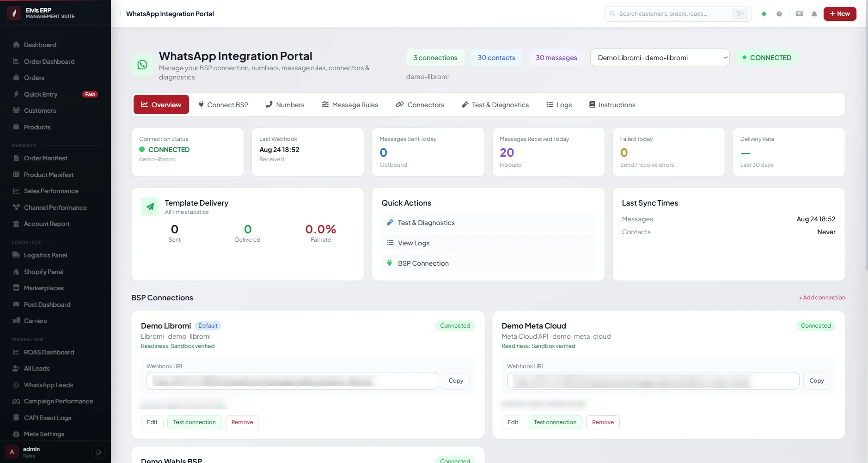Click the Elvis ERP logo icon
The width and height of the screenshot is (868, 463).
(14, 13)
